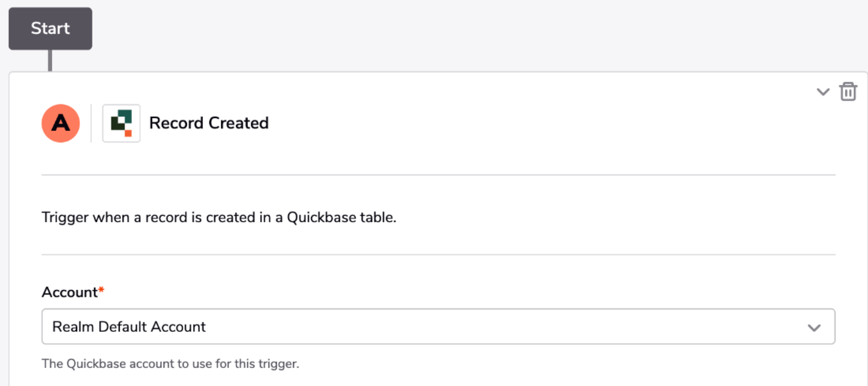This screenshot has height=386, width=868.
Task: Click the word Start in the dark node
Action: click(x=50, y=28)
